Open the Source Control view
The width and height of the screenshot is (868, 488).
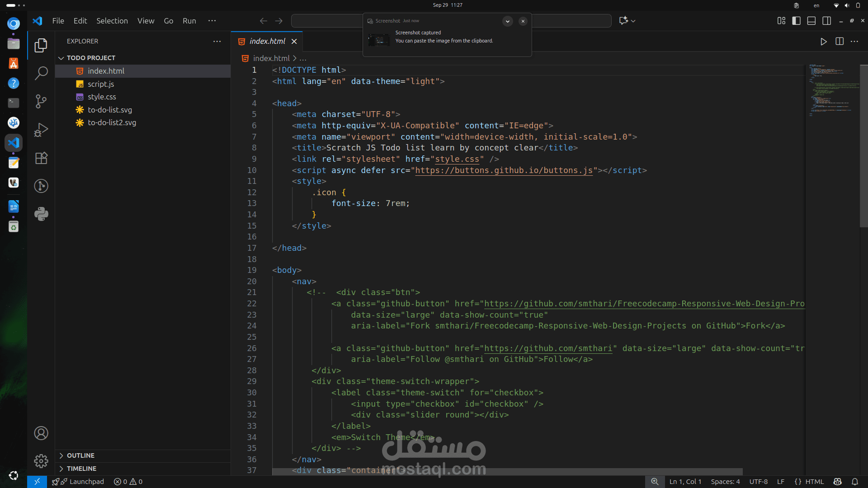pos(41,101)
